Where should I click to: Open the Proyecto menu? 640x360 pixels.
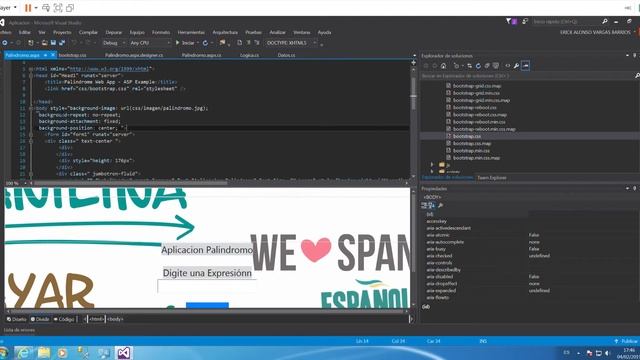pos(62,32)
